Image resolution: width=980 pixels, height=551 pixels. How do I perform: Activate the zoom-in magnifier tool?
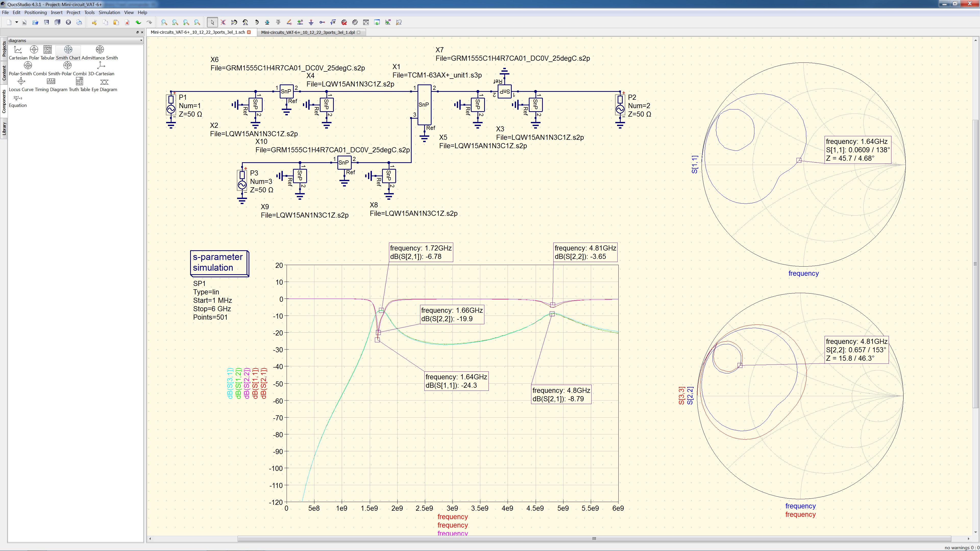point(186,22)
